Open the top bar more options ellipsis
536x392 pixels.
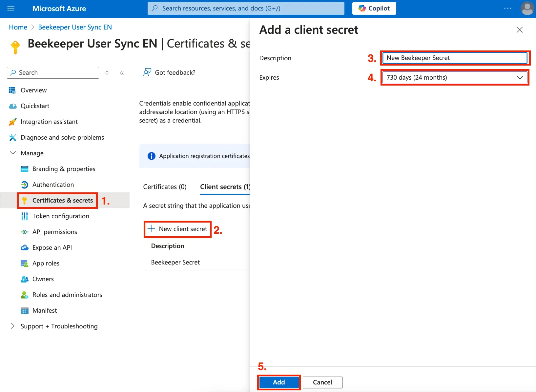coord(507,9)
